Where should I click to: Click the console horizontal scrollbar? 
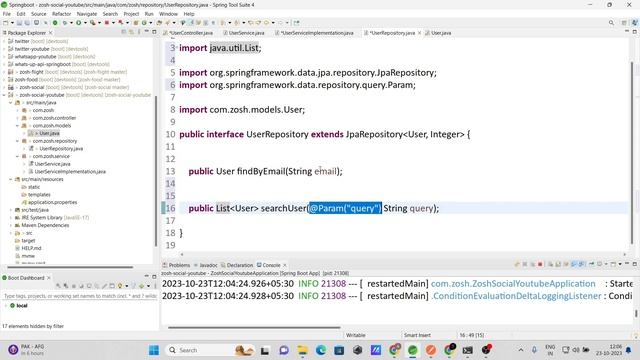tap(254, 327)
